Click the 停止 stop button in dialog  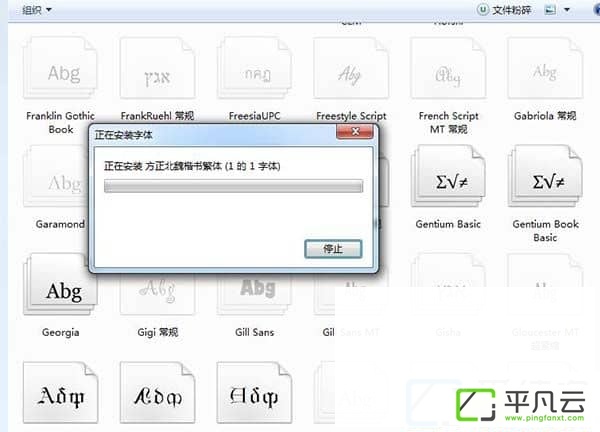click(333, 249)
